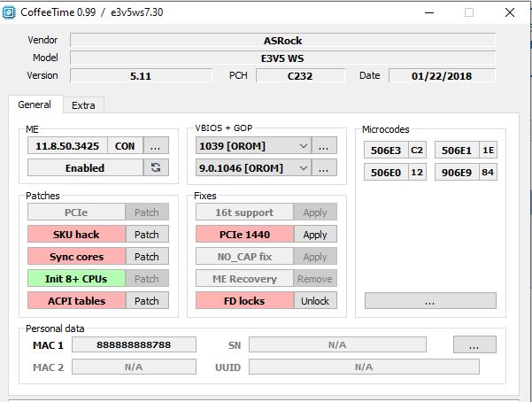Click microcode entry 906E9
532x402 pixels.
457,172
